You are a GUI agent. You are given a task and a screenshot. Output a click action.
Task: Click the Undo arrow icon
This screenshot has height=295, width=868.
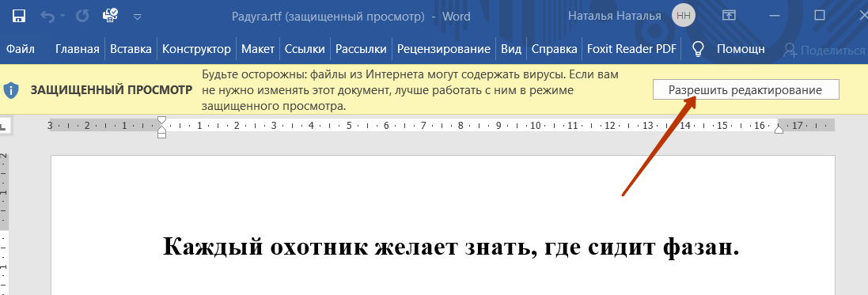pos(47,16)
